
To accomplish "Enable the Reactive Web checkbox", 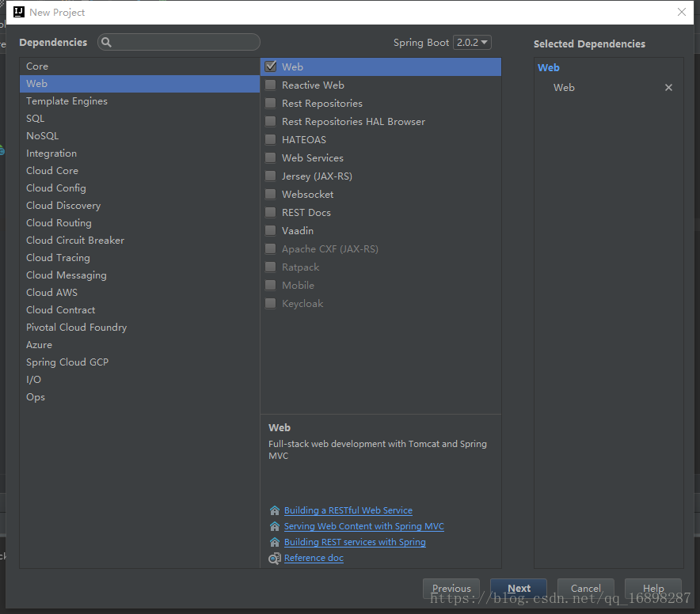I will [x=271, y=85].
